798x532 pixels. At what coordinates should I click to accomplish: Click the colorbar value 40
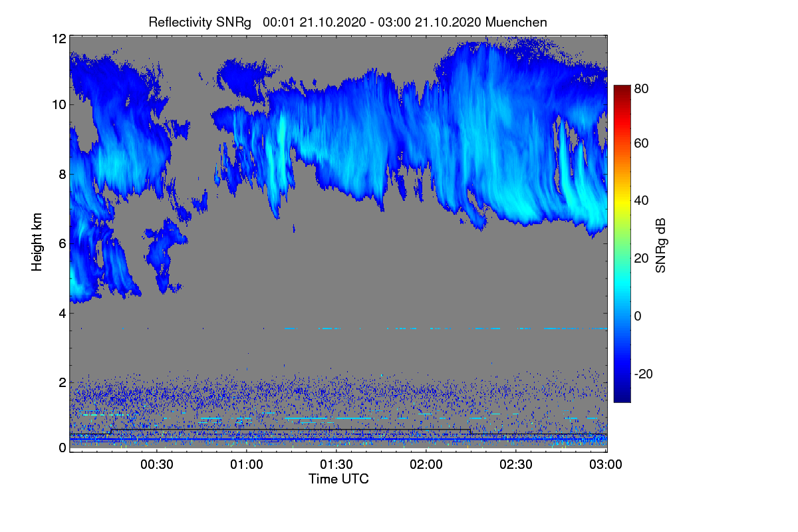[x=641, y=200]
